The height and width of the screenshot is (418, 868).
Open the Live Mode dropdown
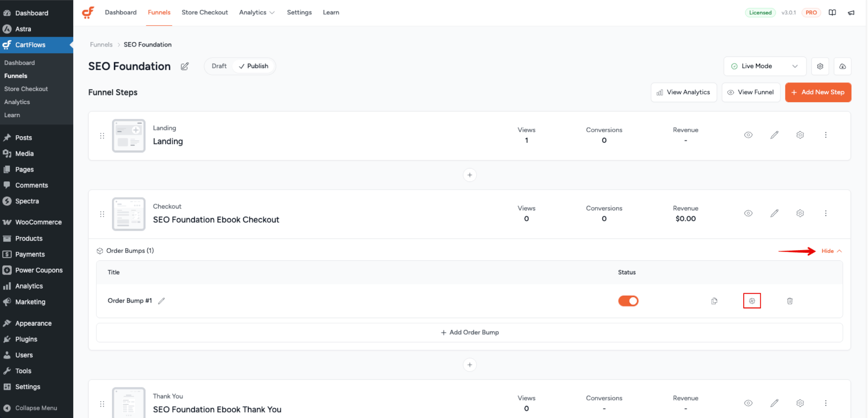click(764, 66)
